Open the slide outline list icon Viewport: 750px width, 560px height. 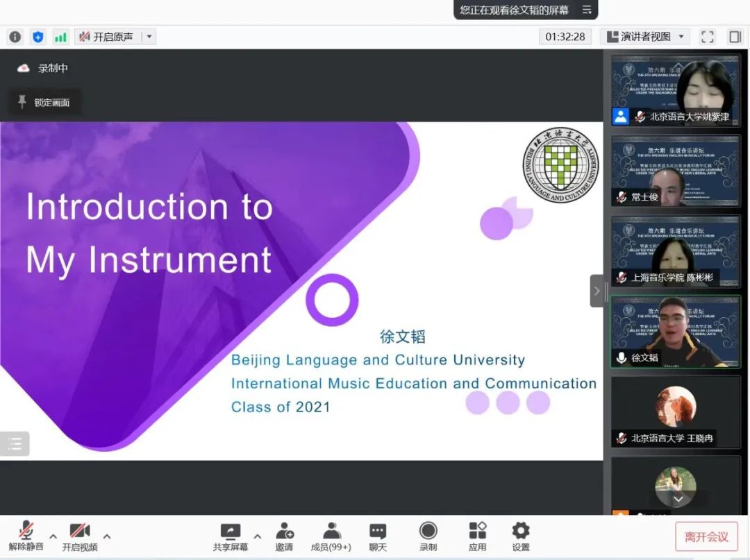point(15,443)
